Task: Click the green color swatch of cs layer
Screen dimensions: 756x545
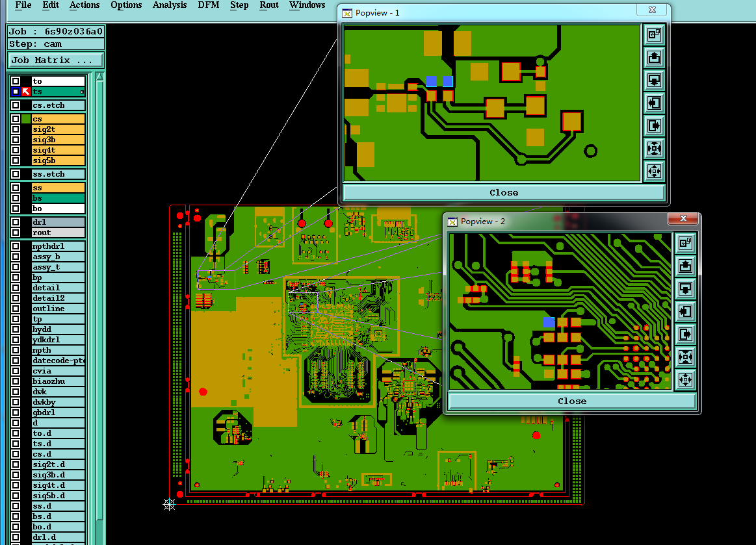Action: point(26,118)
